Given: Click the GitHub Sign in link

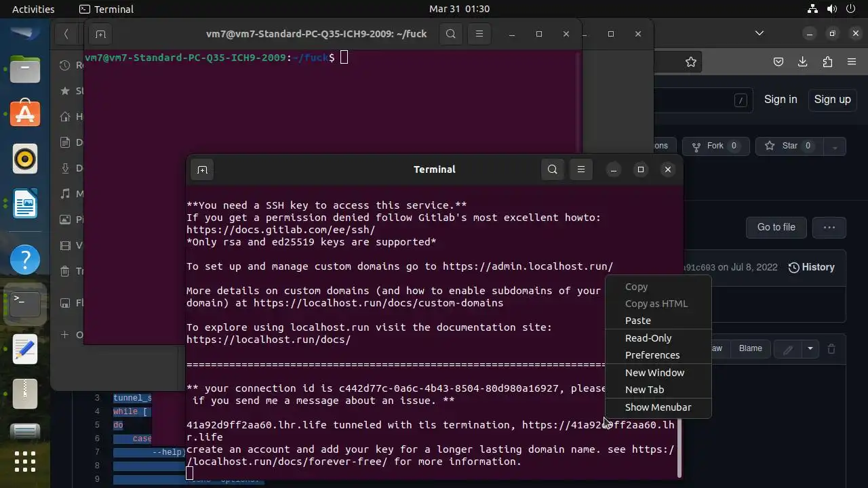Looking at the screenshot, I should pyautogui.click(x=781, y=100).
